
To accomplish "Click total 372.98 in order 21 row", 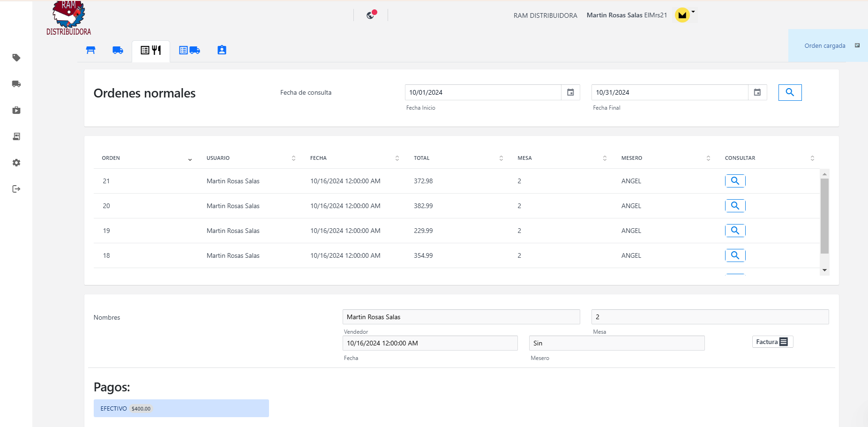I will pyautogui.click(x=423, y=181).
